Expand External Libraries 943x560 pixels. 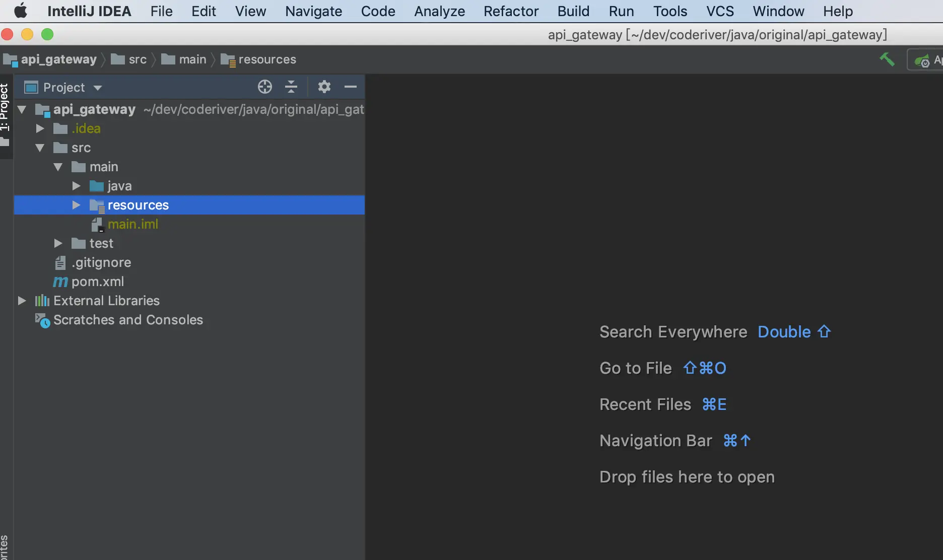(22, 301)
